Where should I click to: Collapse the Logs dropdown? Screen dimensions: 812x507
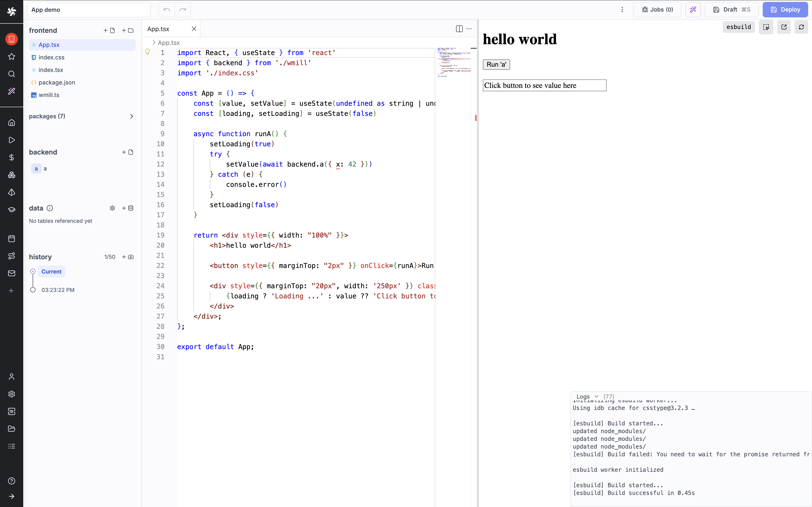click(x=587, y=396)
